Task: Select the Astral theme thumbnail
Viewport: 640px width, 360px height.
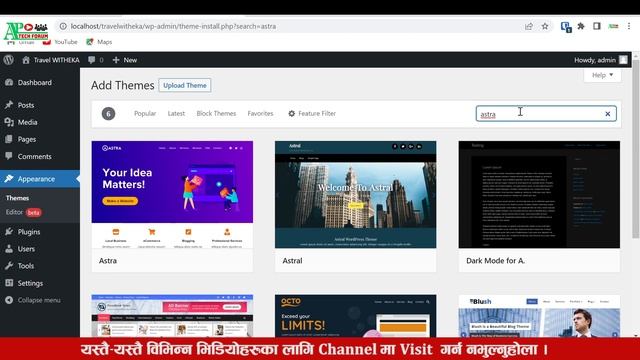Action: (356, 195)
